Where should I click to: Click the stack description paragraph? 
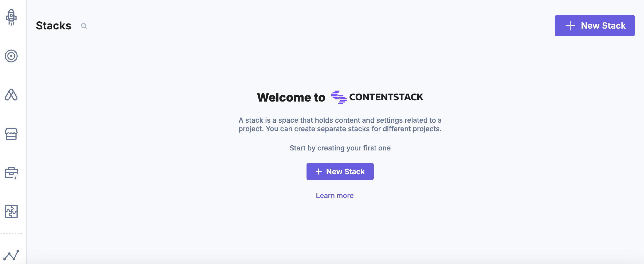[340, 125]
